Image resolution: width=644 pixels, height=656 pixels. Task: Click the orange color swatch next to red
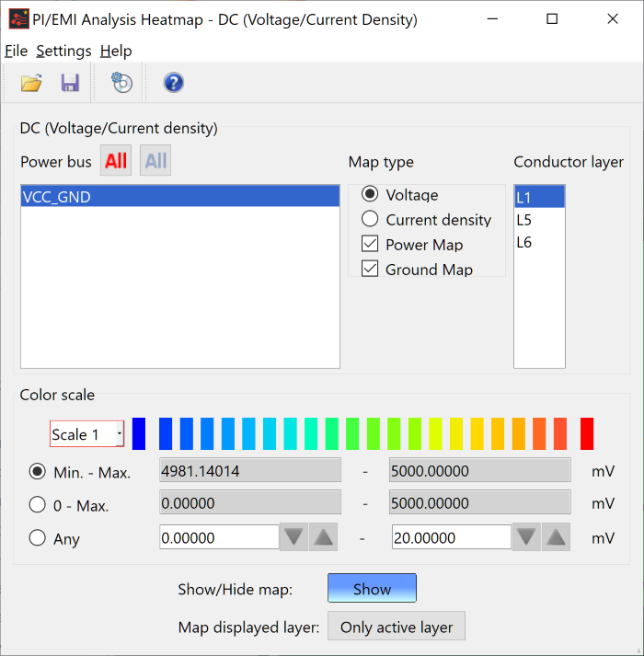[560, 433]
